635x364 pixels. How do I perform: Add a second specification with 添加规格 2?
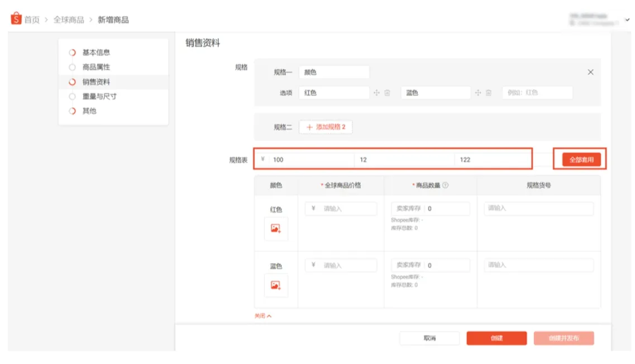(326, 127)
